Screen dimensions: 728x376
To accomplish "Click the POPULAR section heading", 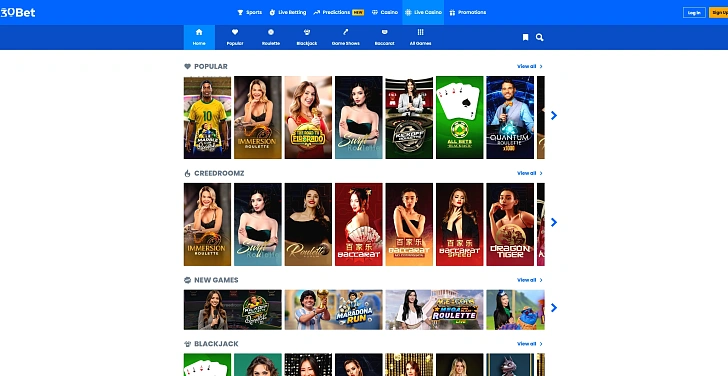I will coord(210,66).
